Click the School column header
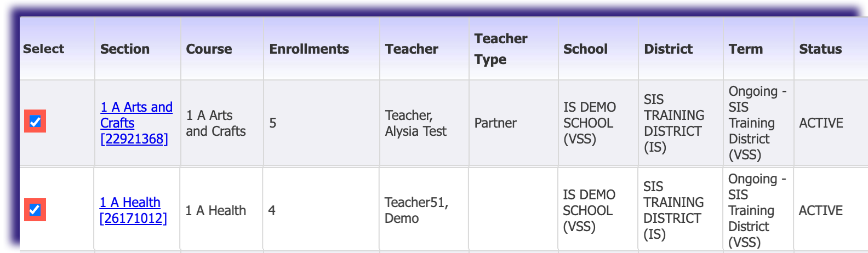The width and height of the screenshot is (868, 253). click(x=585, y=49)
